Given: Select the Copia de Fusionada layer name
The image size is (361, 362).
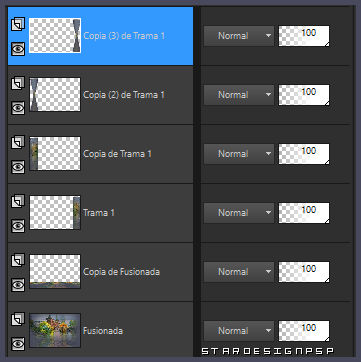Looking at the screenshot, I should click(121, 272).
